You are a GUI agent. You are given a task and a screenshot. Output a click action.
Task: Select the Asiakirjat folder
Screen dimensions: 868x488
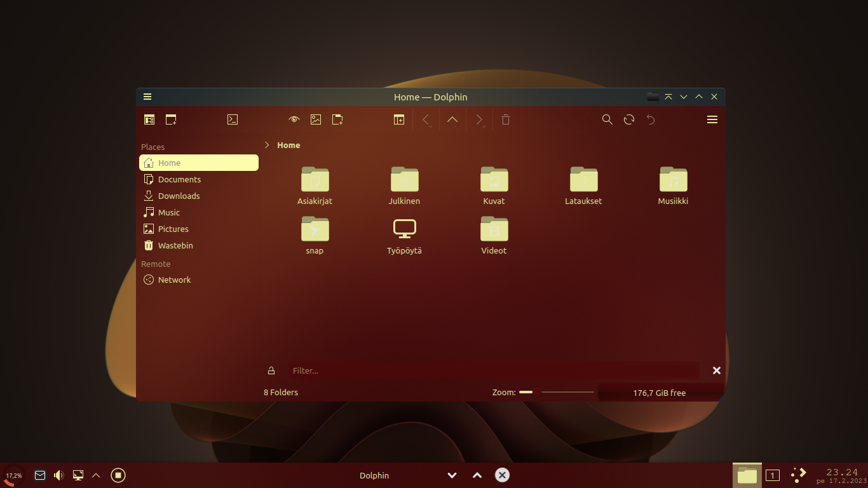tap(315, 186)
